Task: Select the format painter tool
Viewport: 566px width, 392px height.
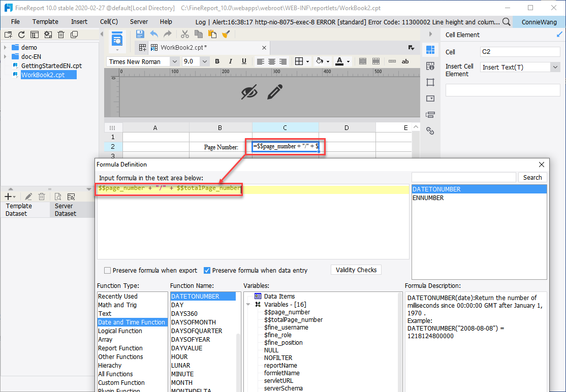Action: pos(226,34)
